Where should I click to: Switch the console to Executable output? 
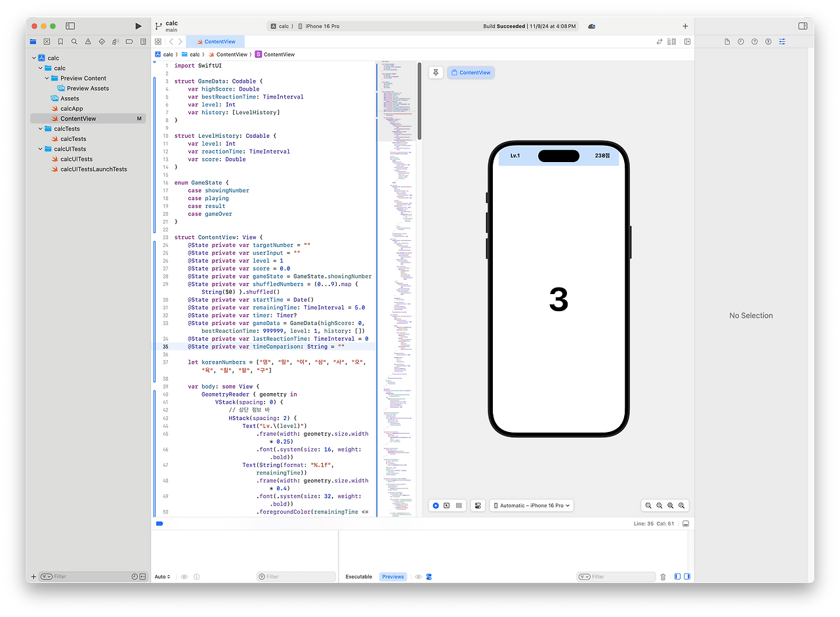tap(359, 577)
